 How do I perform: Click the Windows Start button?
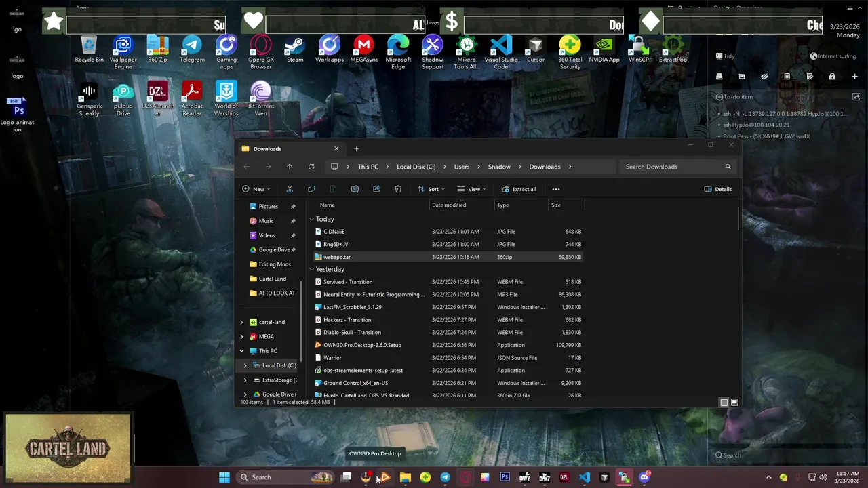(224, 477)
